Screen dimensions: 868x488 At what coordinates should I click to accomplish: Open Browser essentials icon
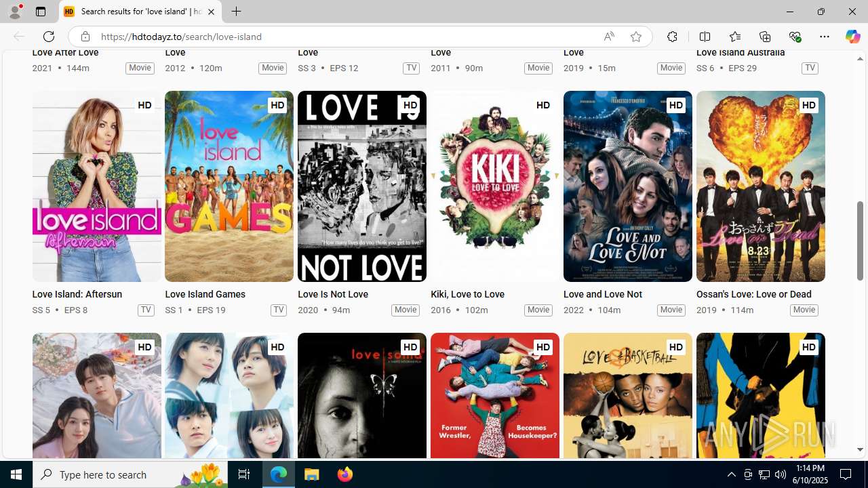tap(795, 37)
